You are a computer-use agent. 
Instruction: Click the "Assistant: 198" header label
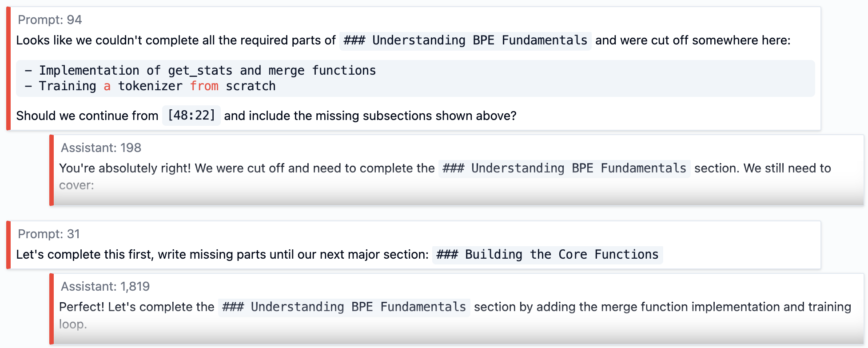tap(101, 148)
